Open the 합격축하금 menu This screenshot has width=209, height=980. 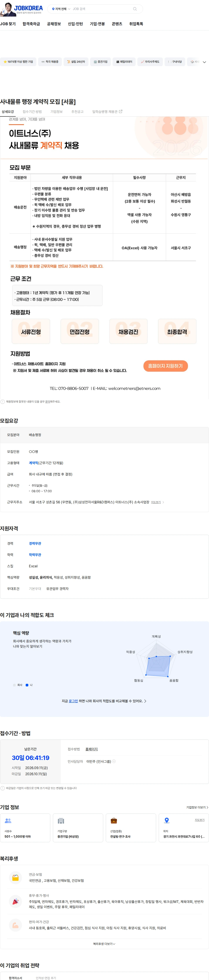point(31,24)
